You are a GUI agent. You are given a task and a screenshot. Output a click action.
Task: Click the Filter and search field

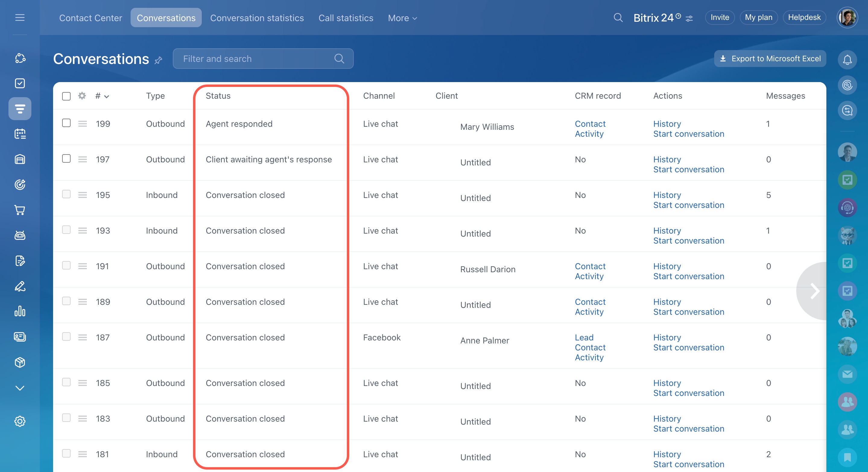(256, 59)
